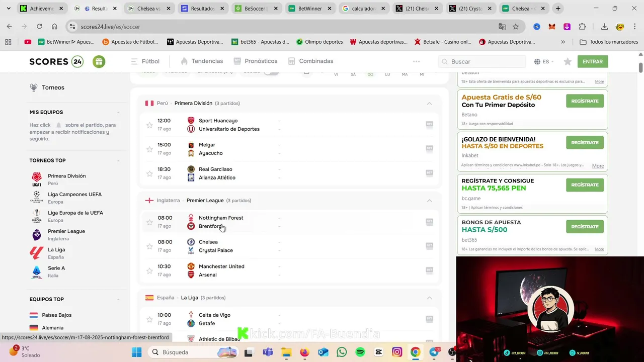Click 'More' link on the Inkabet offer
Screen dimensions: 644x362
pyautogui.click(x=598, y=166)
